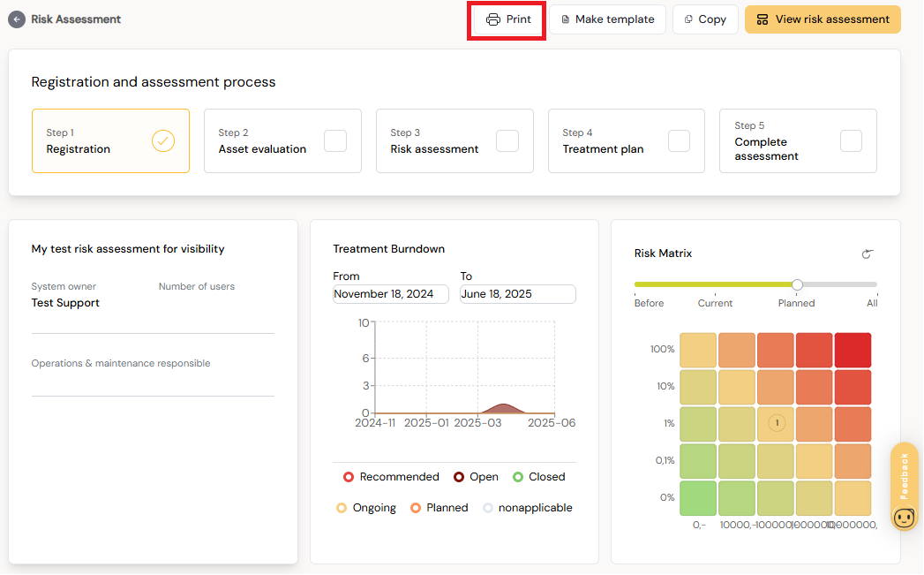Toggle nonapplicable legend series

(x=528, y=508)
